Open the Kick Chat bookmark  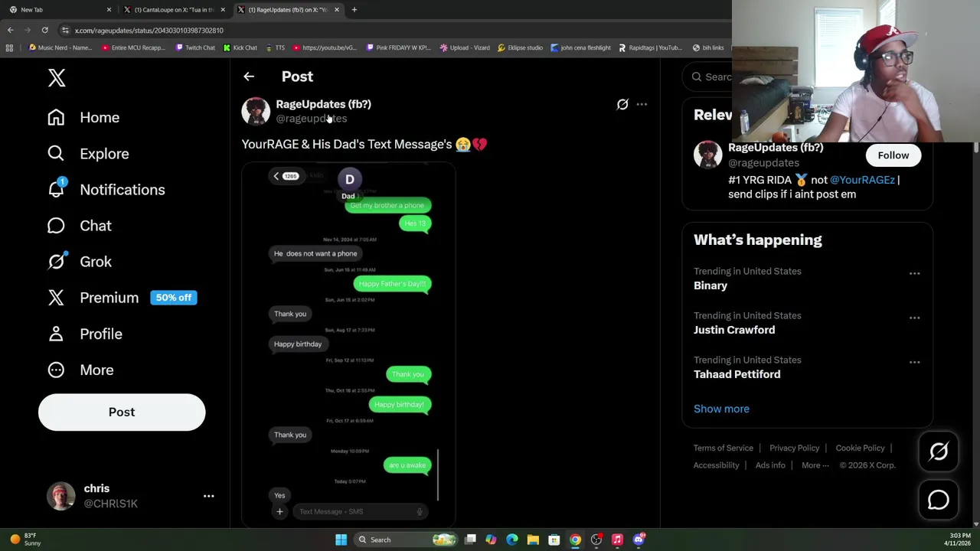[x=240, y=47]
